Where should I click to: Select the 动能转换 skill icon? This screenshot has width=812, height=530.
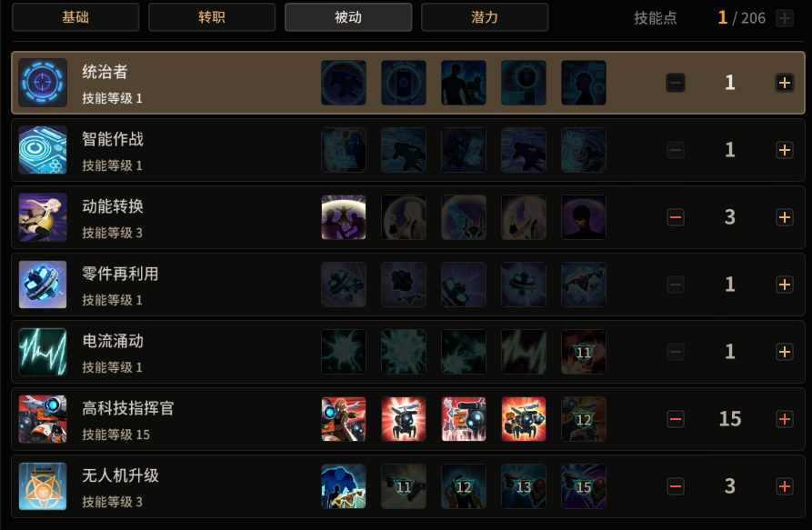point(43,217)
